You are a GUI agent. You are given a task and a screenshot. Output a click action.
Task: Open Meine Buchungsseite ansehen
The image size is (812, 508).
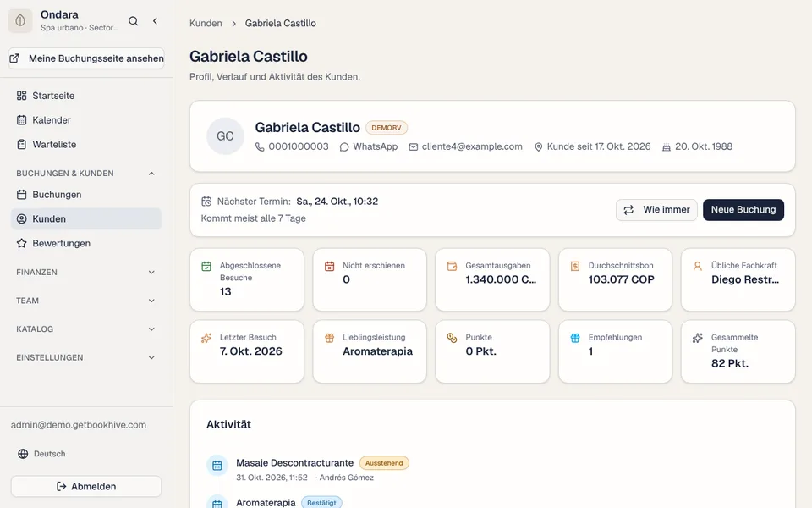pos(86,58)
